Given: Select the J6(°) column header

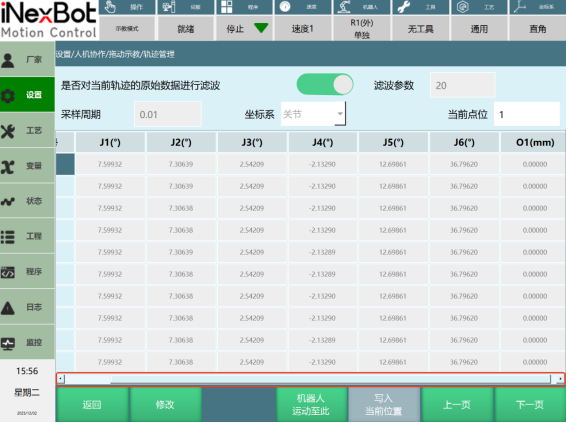Looking at the screenshot, I should (x=464, y=142).
